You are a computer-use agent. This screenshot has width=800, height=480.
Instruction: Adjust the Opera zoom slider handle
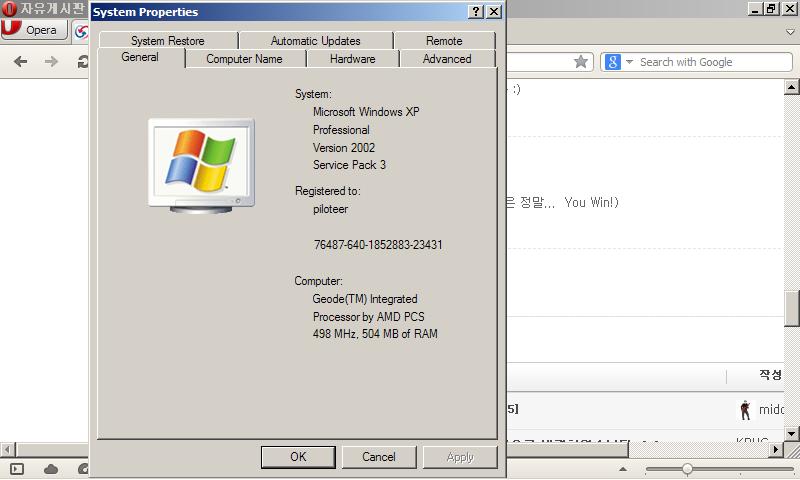687,469
